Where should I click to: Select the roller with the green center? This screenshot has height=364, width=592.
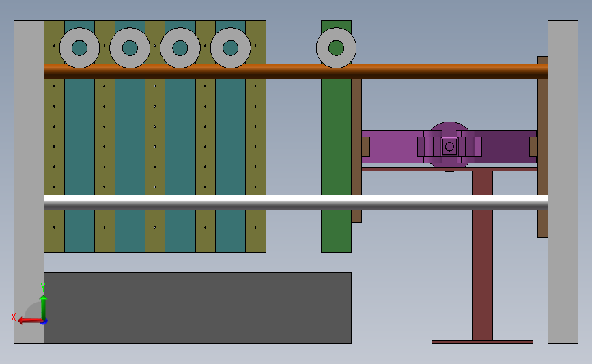pyautogui.click(x=336, y=48)
